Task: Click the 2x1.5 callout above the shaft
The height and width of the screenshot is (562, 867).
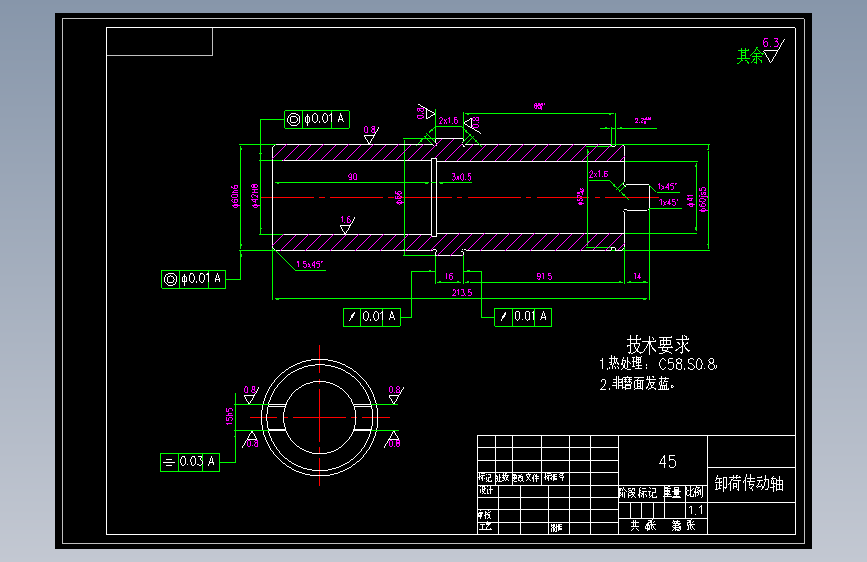Action: (x=448, y=121)
